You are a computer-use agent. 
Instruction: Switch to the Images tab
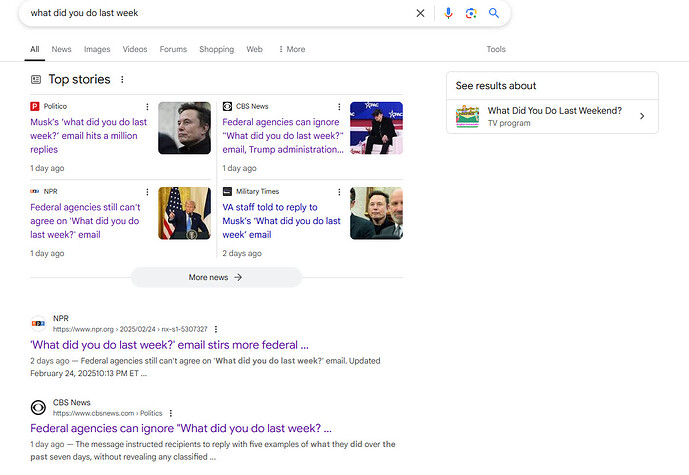pos(97,49)
